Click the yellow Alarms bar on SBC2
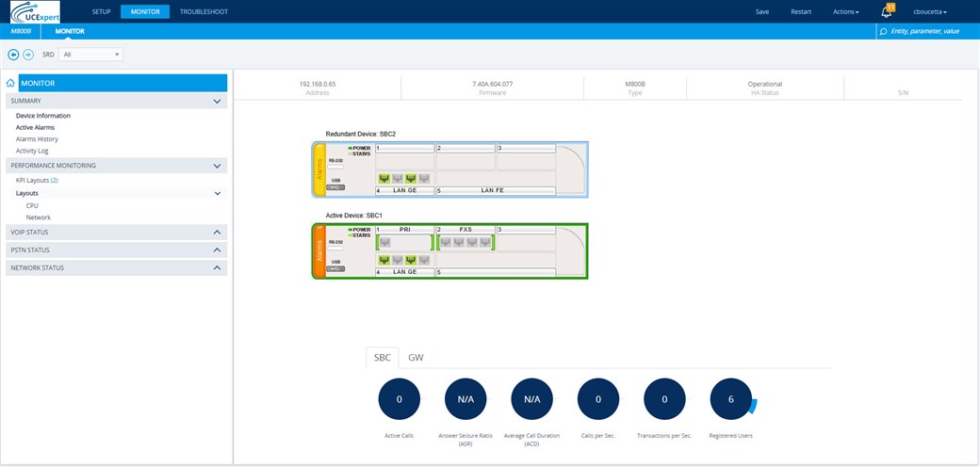This screenshot has width=980, height=467. [318, 169]
